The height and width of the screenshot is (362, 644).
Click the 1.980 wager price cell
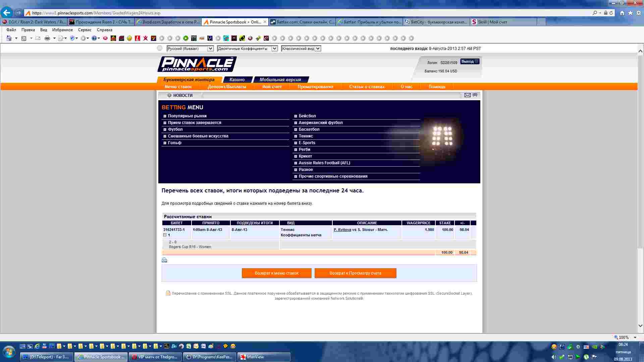click(x=418, y=232)
